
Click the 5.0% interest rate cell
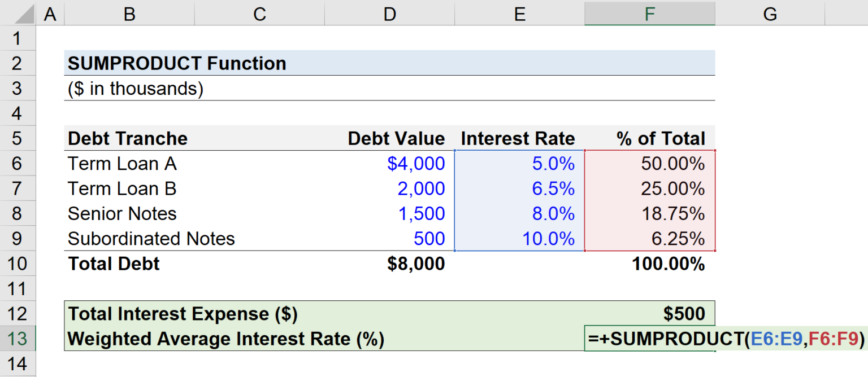(519, 163)
